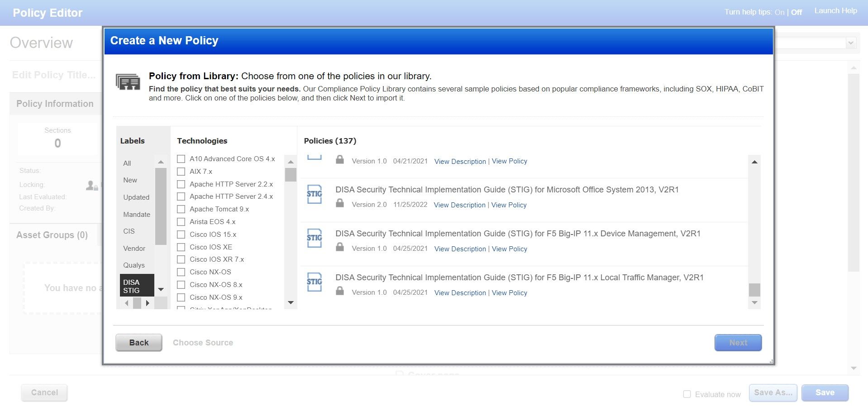Click STIG icon for F5 Big-IP Local Traffic Manager

[314, 282]
